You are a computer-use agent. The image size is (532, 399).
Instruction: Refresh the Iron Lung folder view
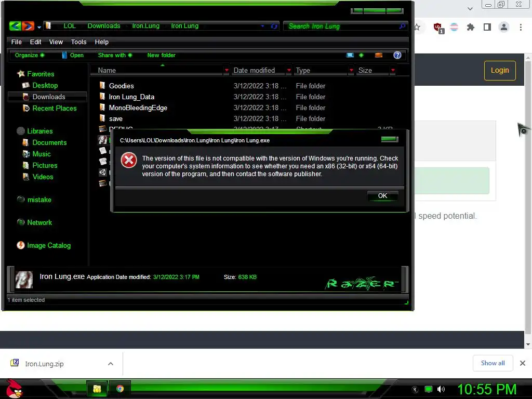pos(274,26)
